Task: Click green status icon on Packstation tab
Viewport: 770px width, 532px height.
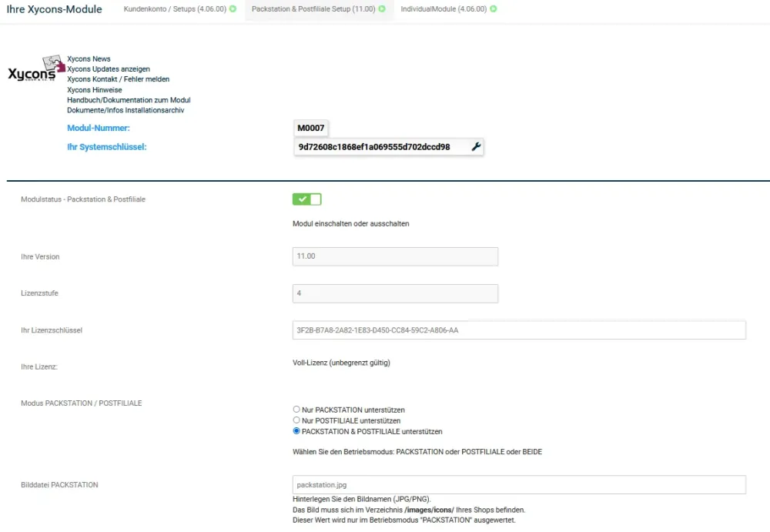Action: (x=382, y=8)
